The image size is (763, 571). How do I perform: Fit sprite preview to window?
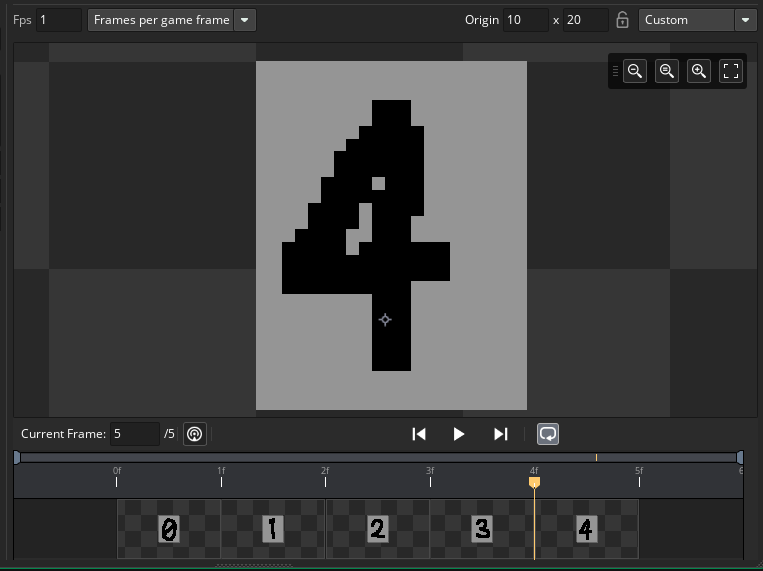(731, 71)
